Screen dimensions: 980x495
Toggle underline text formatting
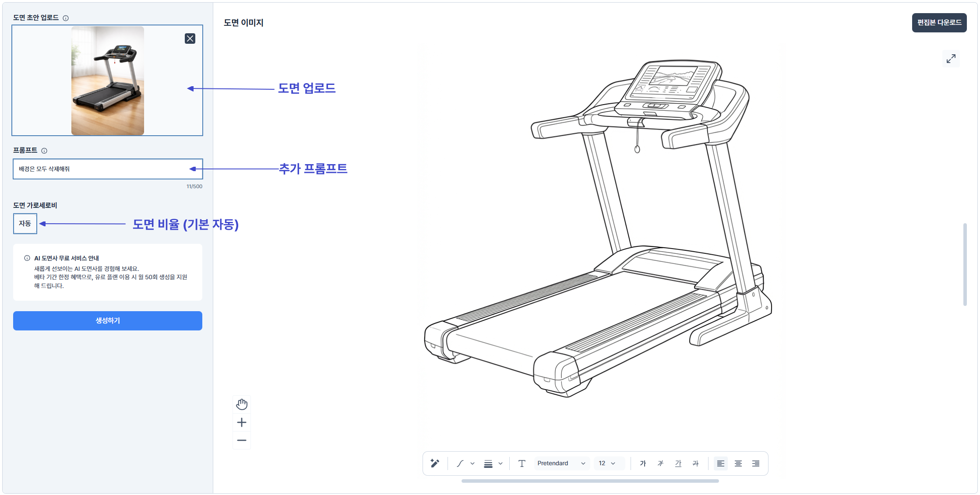click(678, 463)
